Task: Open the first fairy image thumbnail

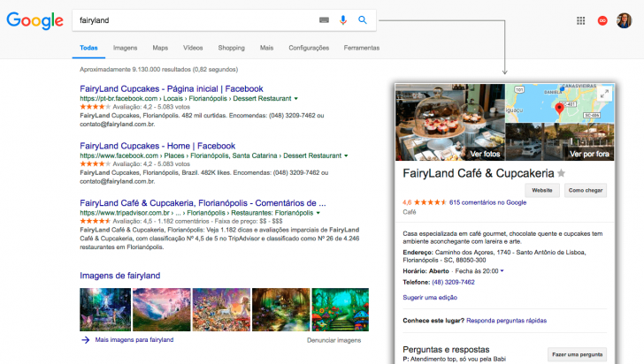Action: click(105, 309)
